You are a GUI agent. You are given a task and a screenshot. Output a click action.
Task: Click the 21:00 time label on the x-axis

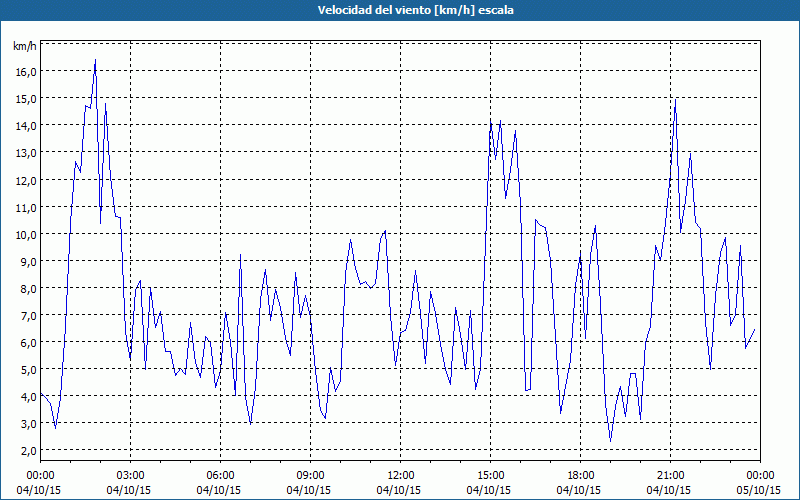coord(670,476)
